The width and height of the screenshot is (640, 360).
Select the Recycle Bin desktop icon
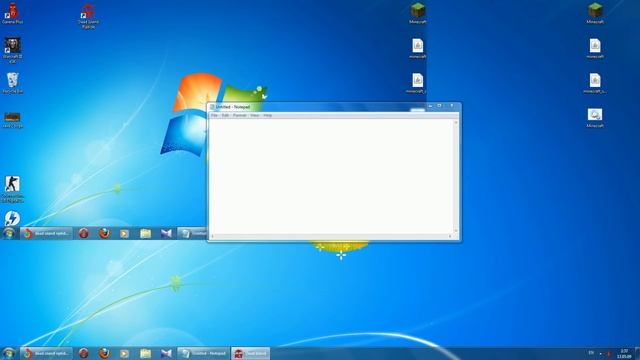12,83
